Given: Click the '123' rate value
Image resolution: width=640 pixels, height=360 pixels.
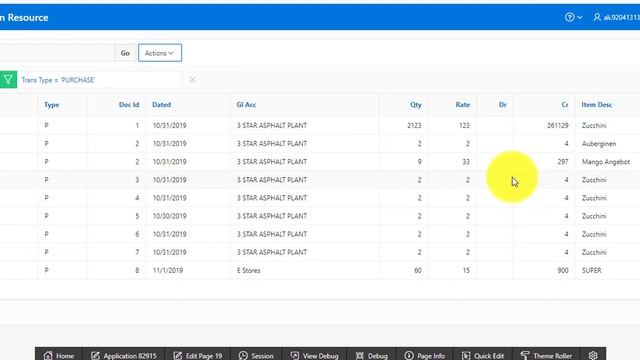Looking at the screenshot, I should pos(464,125).
